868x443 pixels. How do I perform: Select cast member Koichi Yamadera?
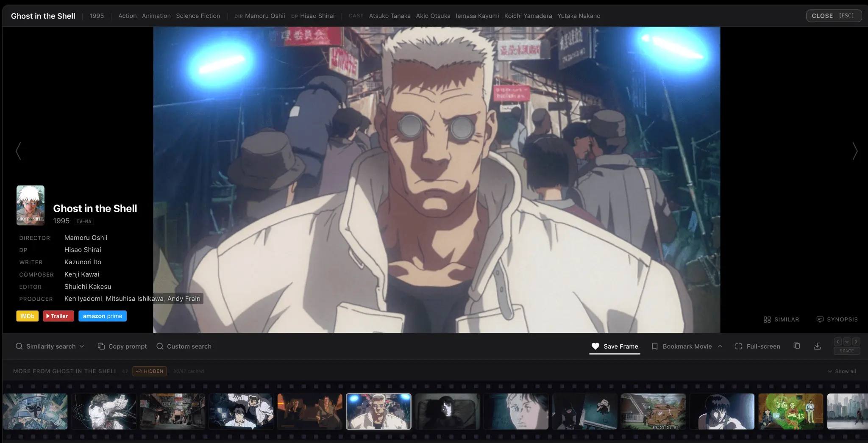[x=528, y=16]
